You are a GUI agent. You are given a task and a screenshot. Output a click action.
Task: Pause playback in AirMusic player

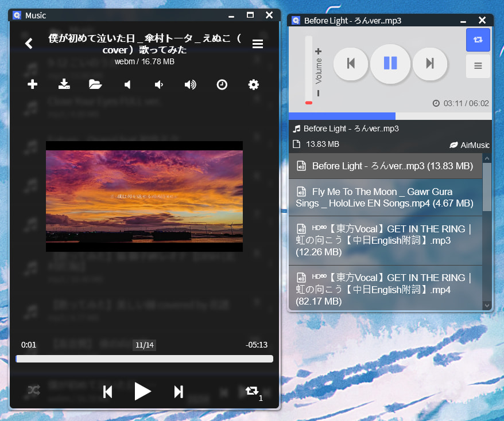pos(390,63)
